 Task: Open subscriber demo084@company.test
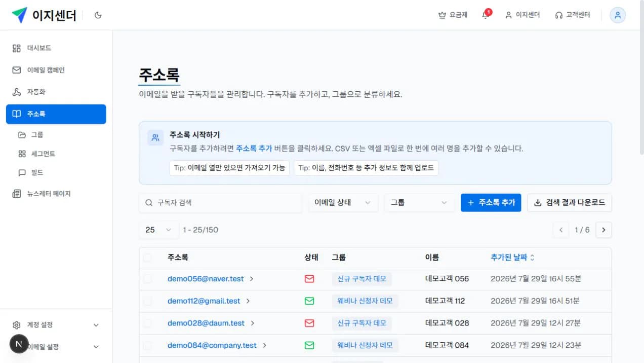(212, 345)
